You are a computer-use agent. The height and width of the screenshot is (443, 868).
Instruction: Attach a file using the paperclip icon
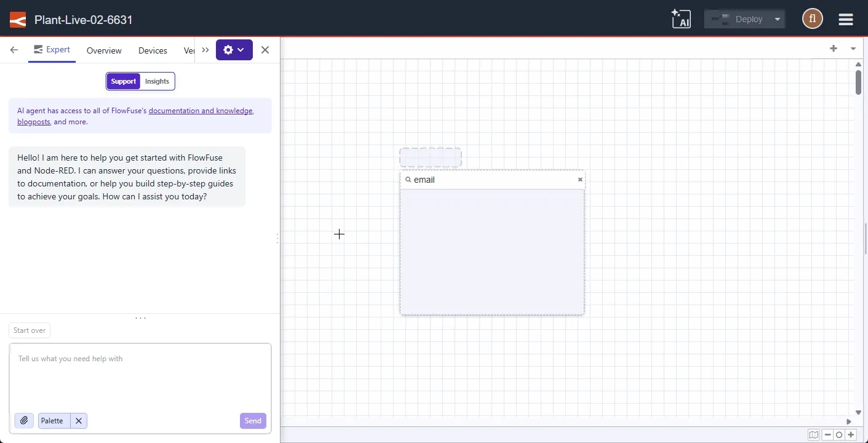click(x=24, y=421)
